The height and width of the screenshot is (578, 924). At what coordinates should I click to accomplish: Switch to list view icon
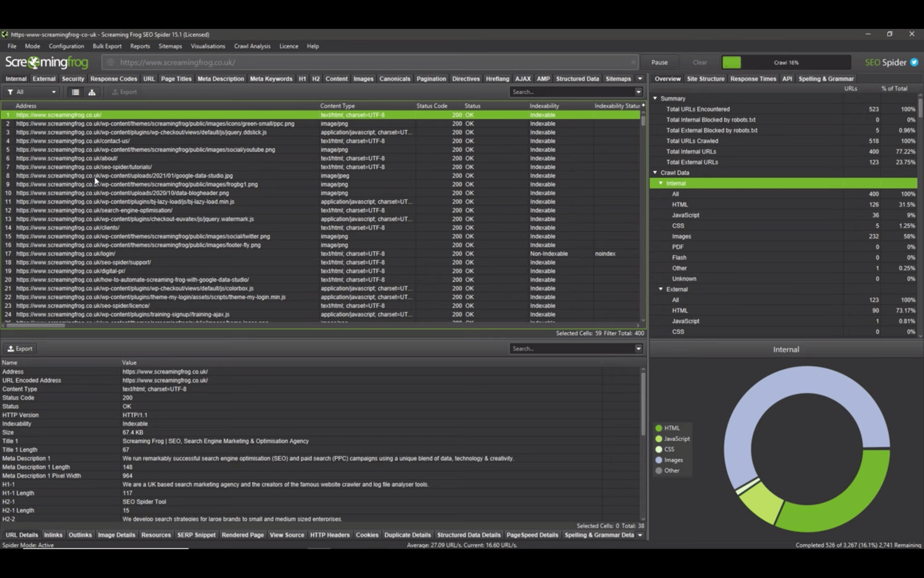[75, 92]
